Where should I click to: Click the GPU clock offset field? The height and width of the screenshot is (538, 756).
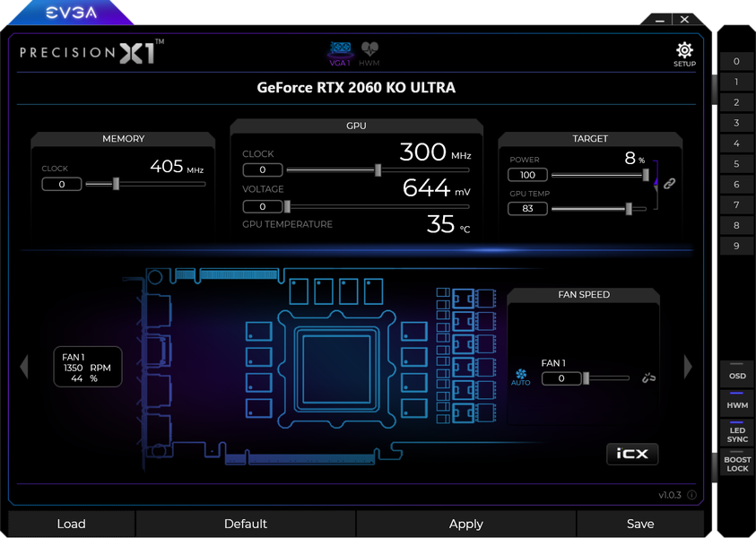pos(262,169)
